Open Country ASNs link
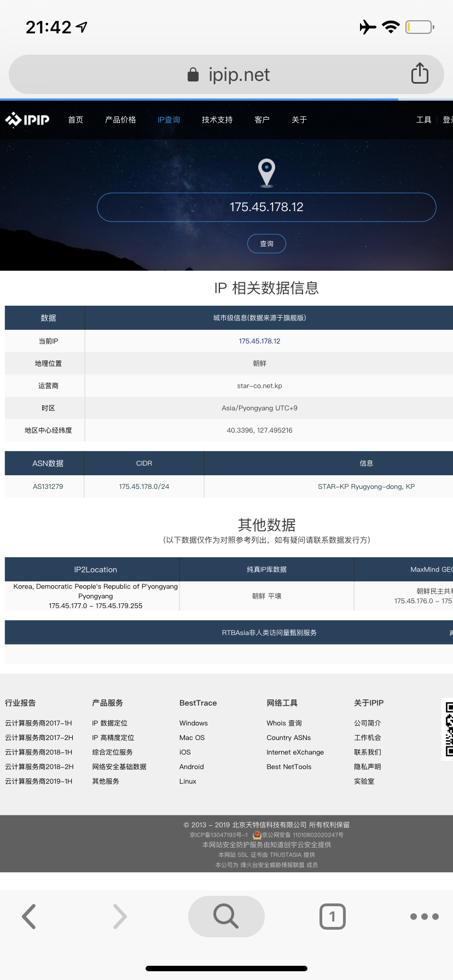 (289, 738)
